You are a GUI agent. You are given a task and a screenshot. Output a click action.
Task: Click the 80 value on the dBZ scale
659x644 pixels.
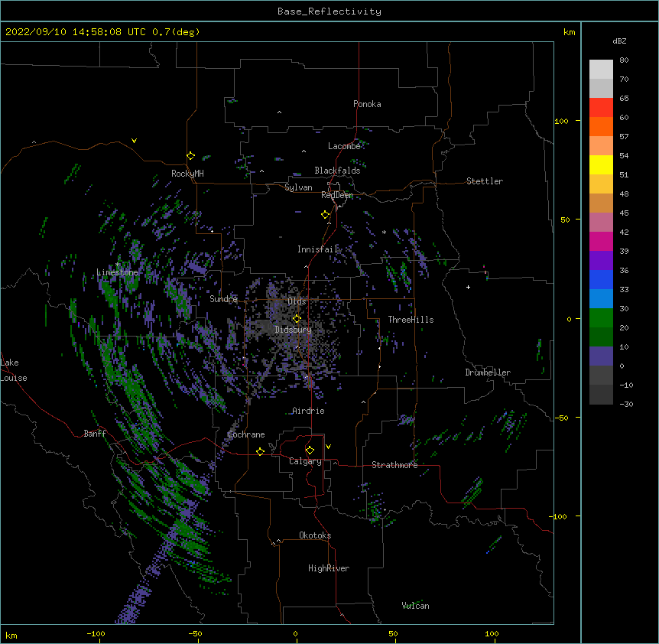tap(624, 60)
